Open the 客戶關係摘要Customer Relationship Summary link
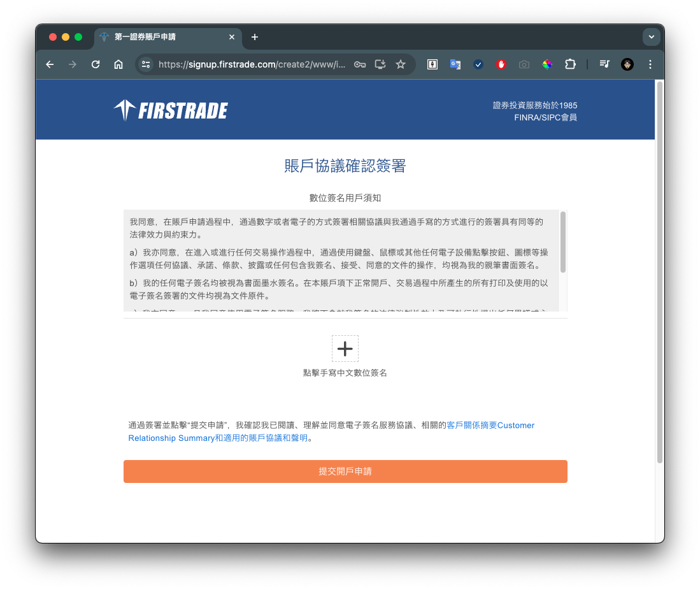Viewport: 700px width, 590px height. 490,425
